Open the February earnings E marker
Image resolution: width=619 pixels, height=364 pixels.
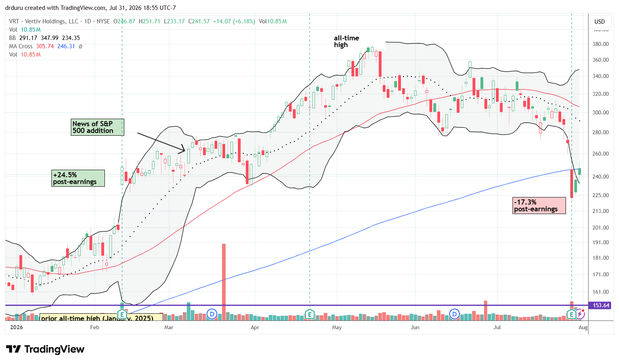coord(122,315)
